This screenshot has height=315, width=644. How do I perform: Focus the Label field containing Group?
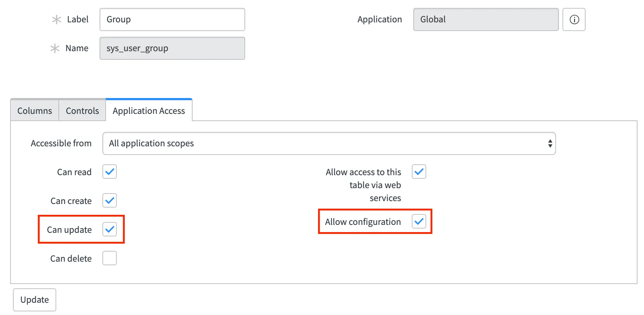pyautogui.click(x=172, y=19)
